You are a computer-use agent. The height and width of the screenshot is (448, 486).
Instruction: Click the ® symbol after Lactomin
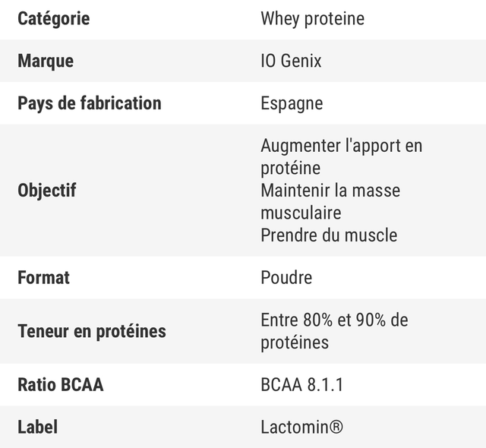pos(336,427)
